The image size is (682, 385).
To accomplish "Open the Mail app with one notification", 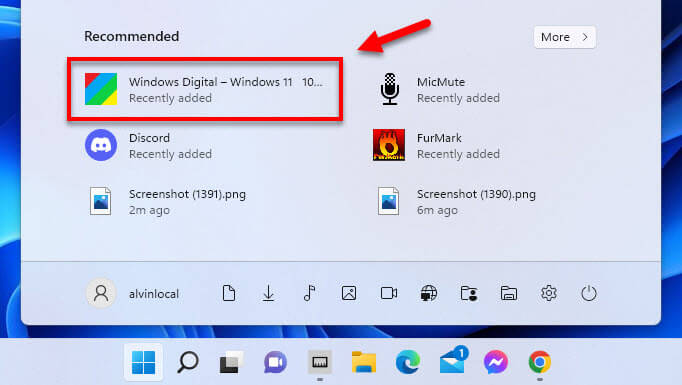I will pos(453,360).
